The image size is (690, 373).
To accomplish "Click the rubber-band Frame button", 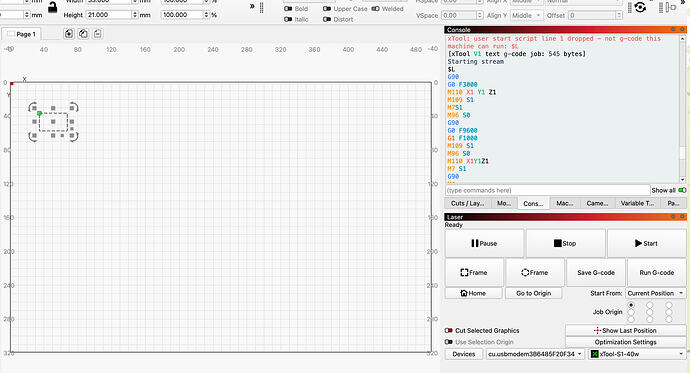I will click(535, 272).
